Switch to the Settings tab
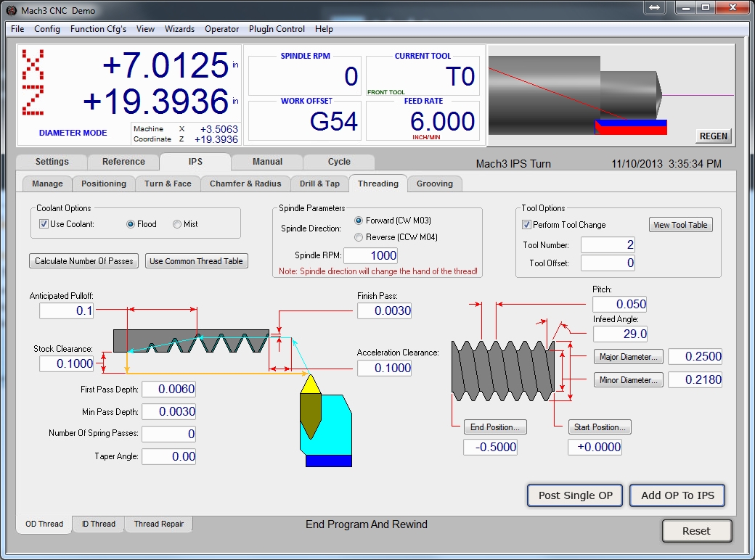This screenshot has width=755, height=560. pyautogui.click(x=52, y=162)
